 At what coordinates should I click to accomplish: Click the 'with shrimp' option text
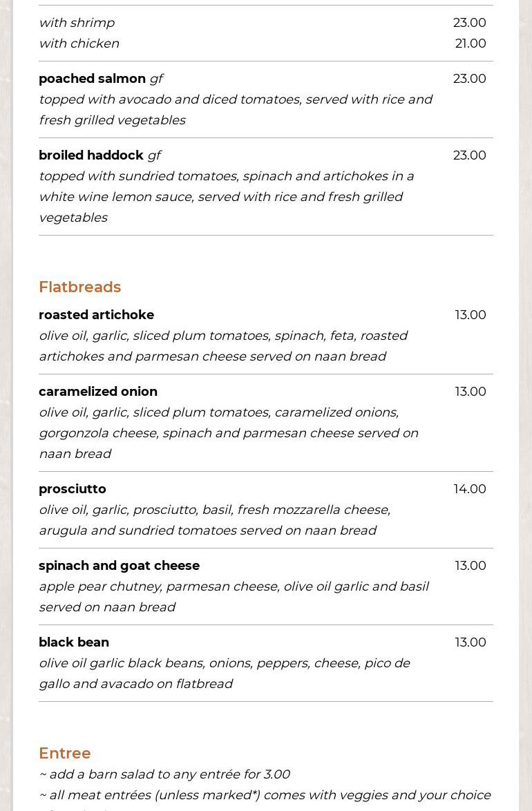76,23
